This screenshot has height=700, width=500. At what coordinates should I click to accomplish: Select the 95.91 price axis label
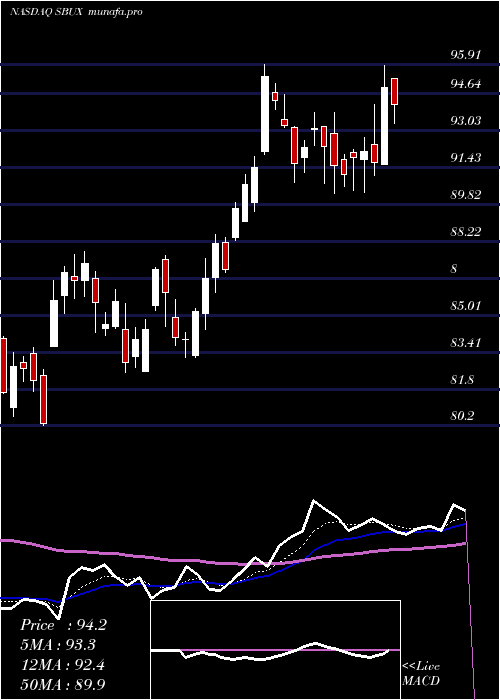click(465, 55)
